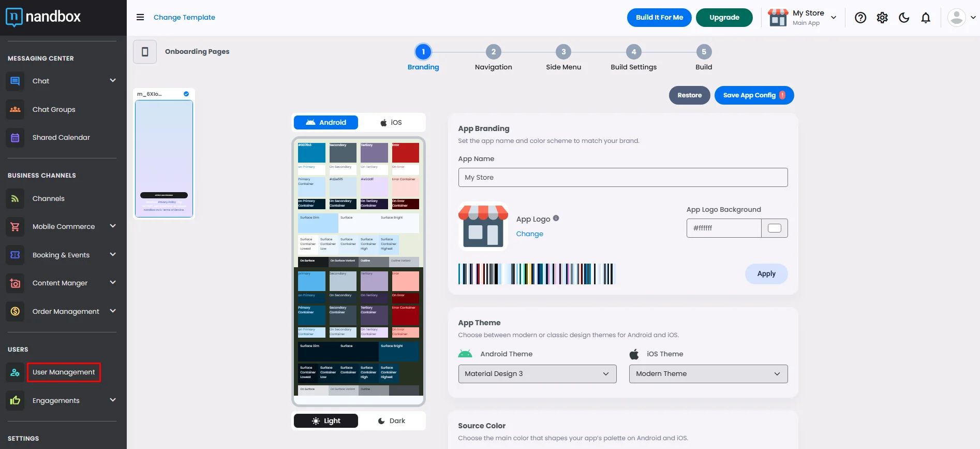Click the Change link under App Logo
Image resolution: width=980 pixels, height=449 pixels.
tap(530, 234)
